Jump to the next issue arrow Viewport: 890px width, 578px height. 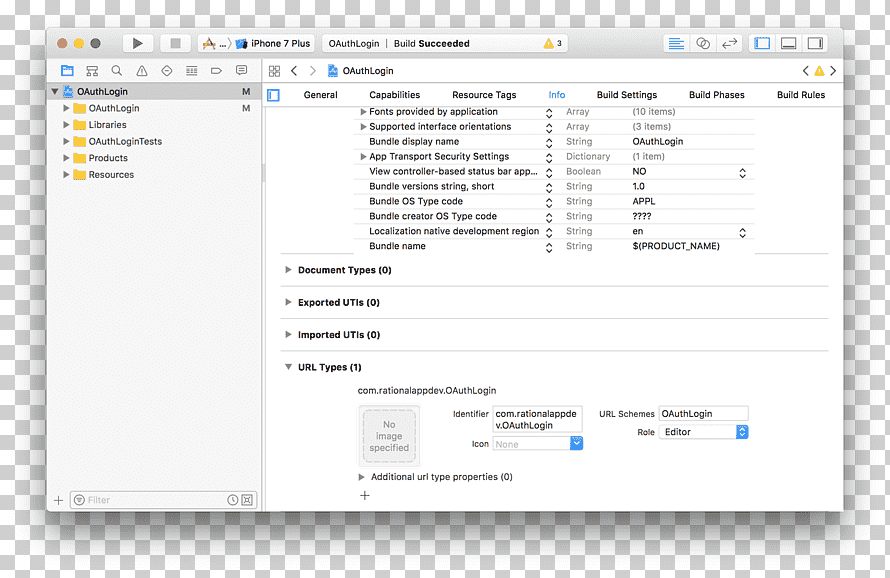pyautogui.click(x=833, y=71)
